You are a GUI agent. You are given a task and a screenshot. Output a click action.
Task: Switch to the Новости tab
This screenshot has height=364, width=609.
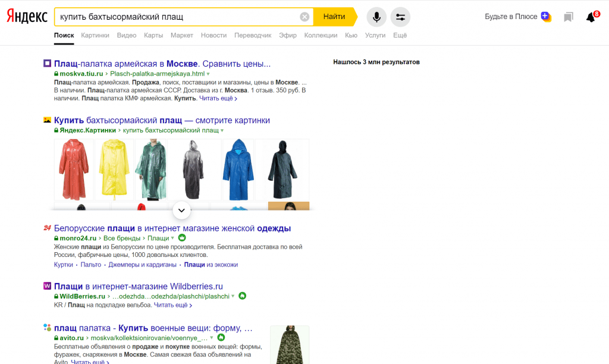pos(214,35)
